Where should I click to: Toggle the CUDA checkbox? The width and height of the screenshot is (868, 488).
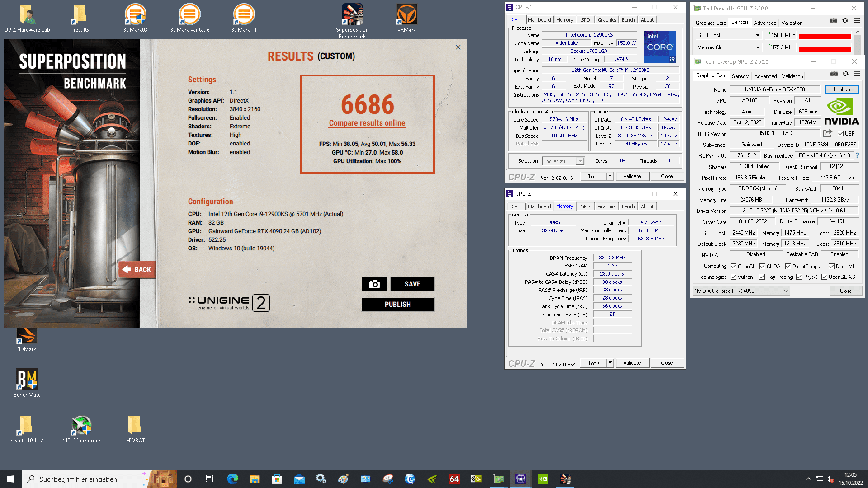[x=762, y=267]
